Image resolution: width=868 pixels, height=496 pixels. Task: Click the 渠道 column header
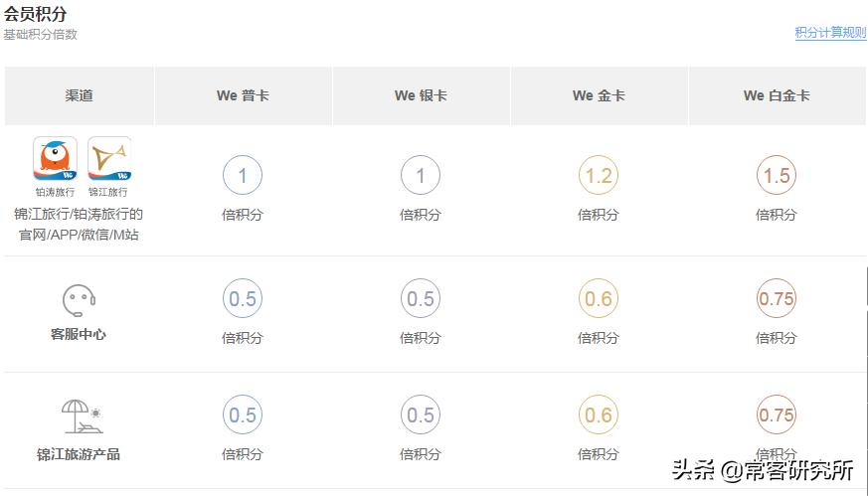(x=80, y=95)
